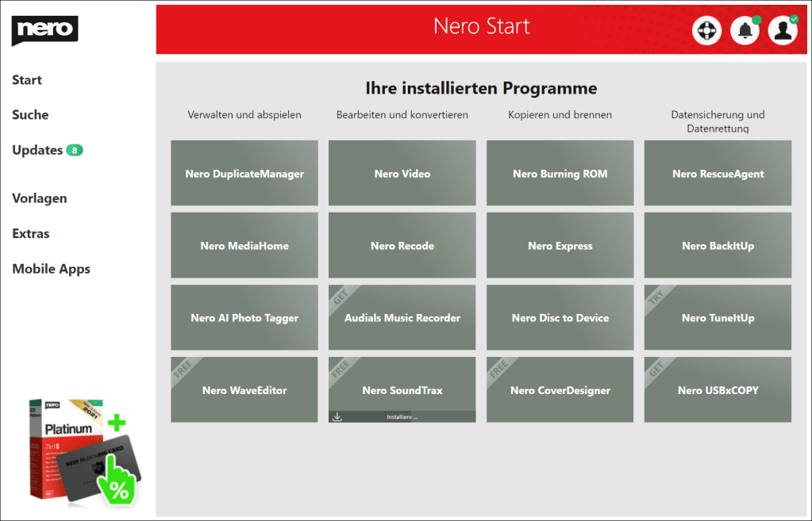The width and height of the screenshot is (812, 521).
Task: Click the updates count badge showing 8
Action: click(75, 150)
